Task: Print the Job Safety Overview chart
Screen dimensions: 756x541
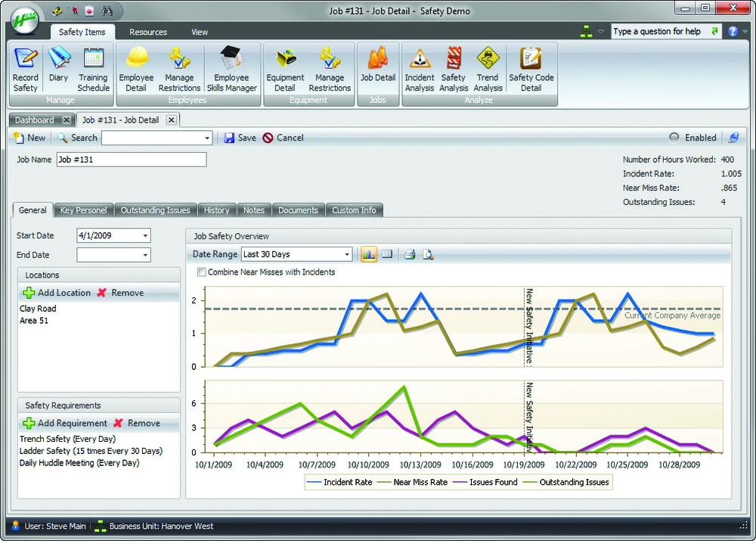Action: click(x=409, y=254)
